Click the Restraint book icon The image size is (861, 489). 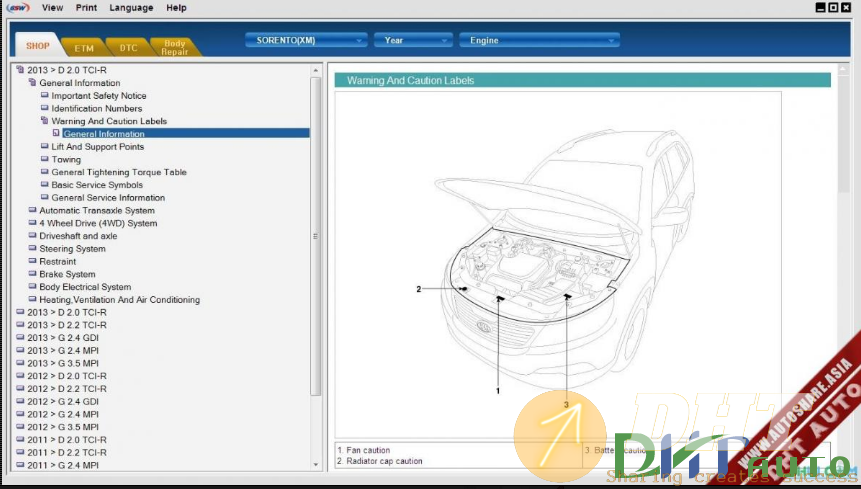[32, 261]
